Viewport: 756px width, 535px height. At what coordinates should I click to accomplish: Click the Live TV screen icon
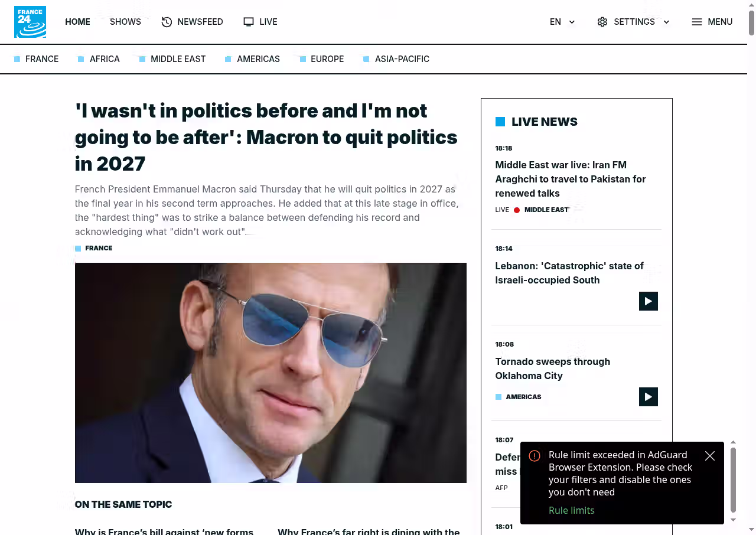click(249, 22)
